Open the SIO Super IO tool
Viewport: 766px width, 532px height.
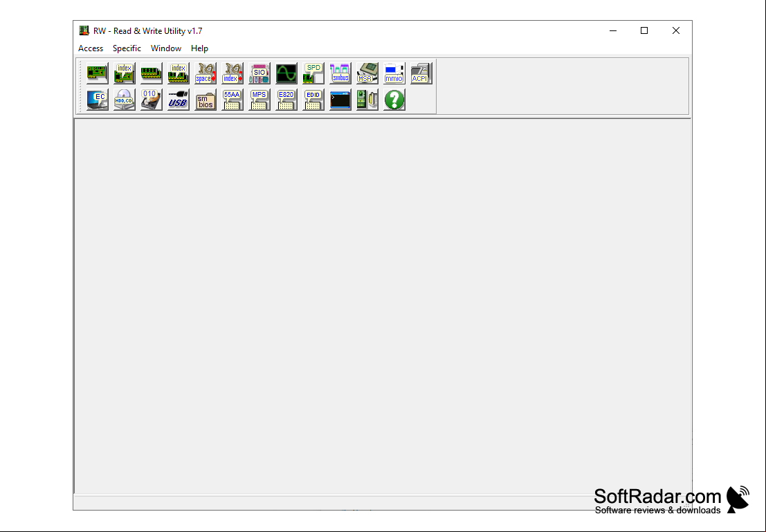pyautogui.click(x=259, y=73)
